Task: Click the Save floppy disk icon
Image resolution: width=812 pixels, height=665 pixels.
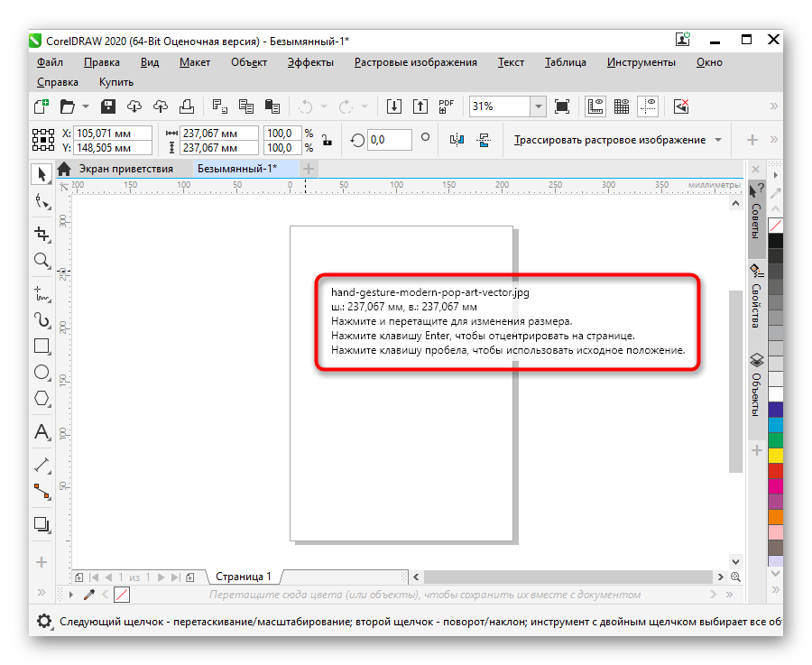Action: coord(107,106)
